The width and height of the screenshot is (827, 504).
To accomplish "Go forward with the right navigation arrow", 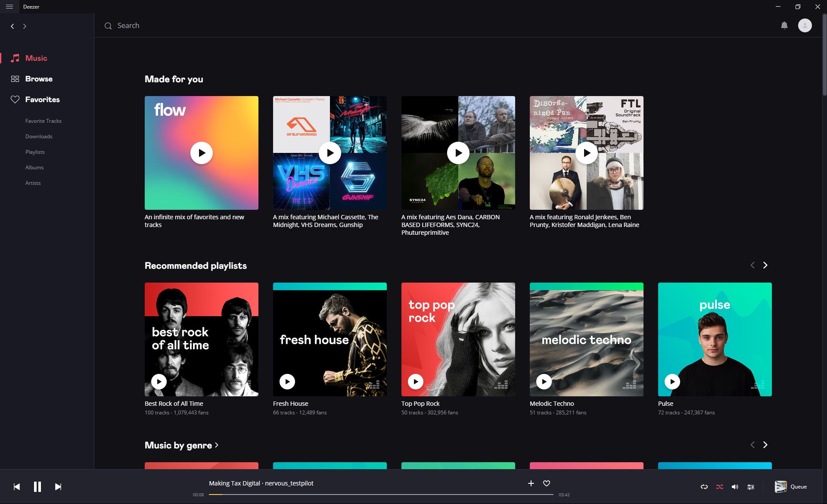I will (x=25, y=26).
